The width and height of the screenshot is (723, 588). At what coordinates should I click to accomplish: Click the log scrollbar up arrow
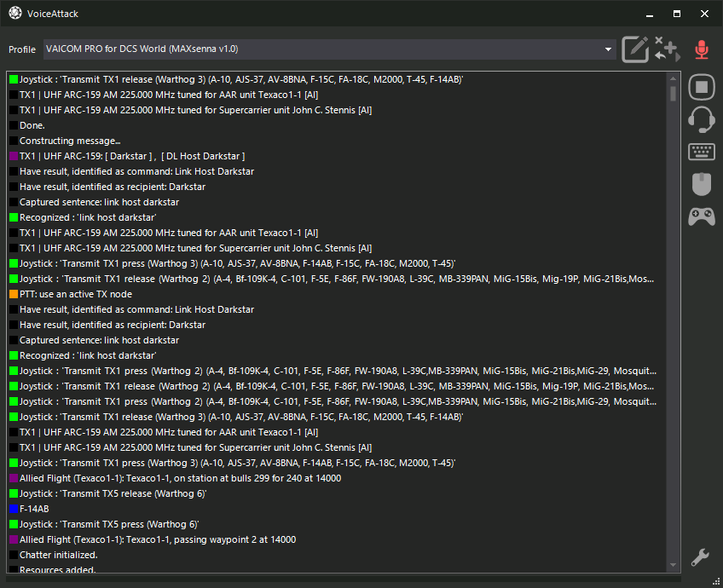[x=673, y=78]
